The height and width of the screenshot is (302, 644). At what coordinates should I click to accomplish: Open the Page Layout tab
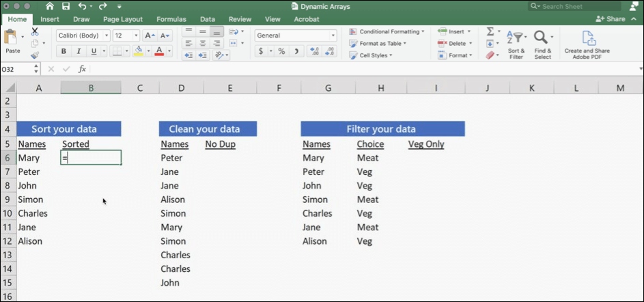pos(122,19)
